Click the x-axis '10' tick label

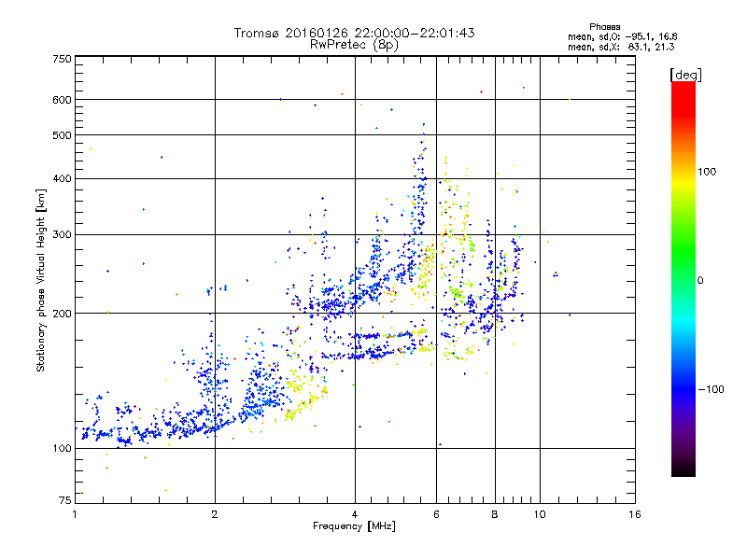(x=540, y=514)
